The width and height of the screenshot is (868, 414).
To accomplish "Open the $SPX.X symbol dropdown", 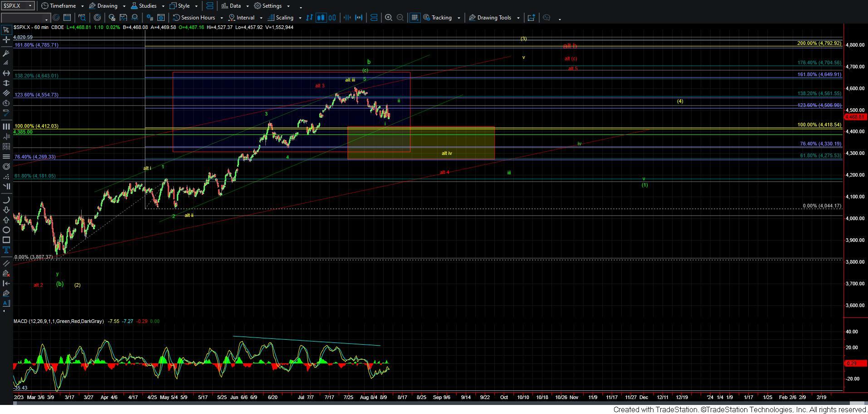I will 30,6.
